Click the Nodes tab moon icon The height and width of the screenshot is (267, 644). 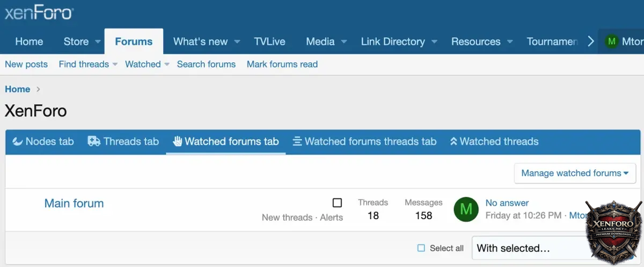18,141
